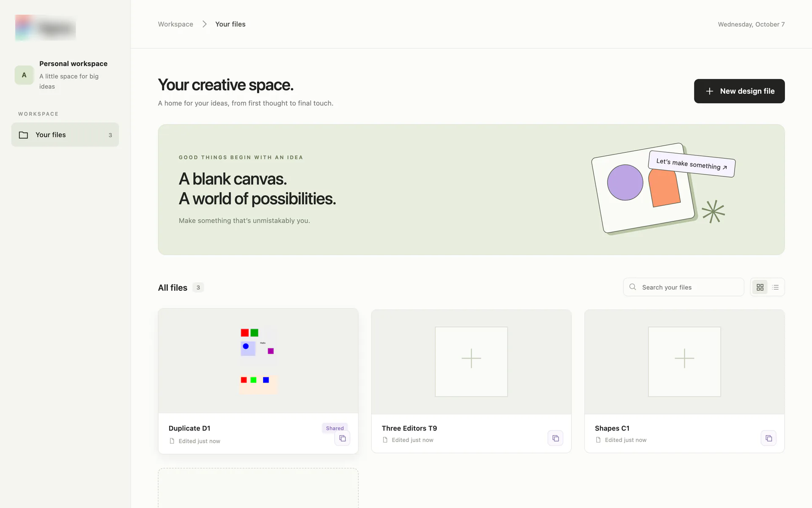Open the Duplicate D1 thumbnail
This screenshot has width=812, height=508.
tap(258, 361)
